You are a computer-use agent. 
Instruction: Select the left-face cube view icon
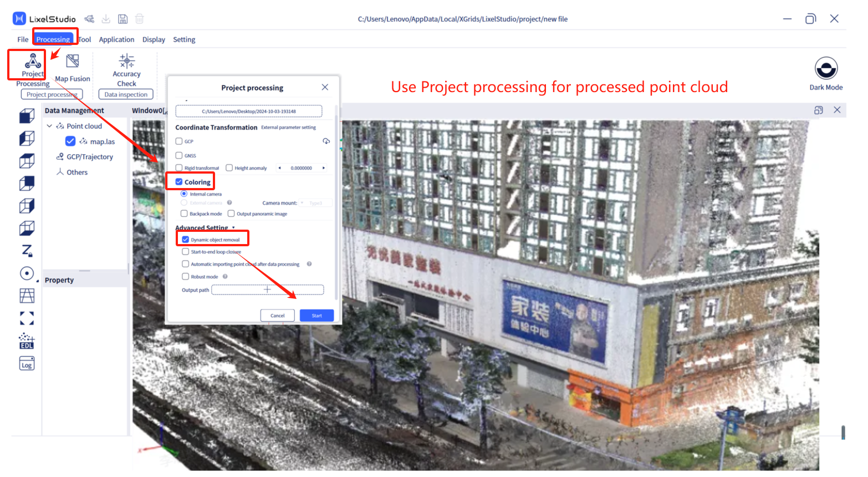pyautogui.click(x=27, y=138)
